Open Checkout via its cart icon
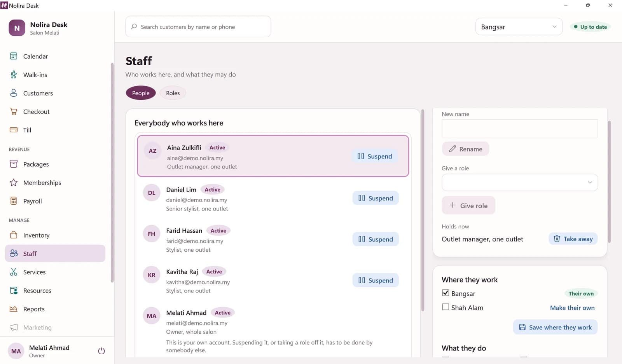 pyautogui.click(x=14, y=111)
